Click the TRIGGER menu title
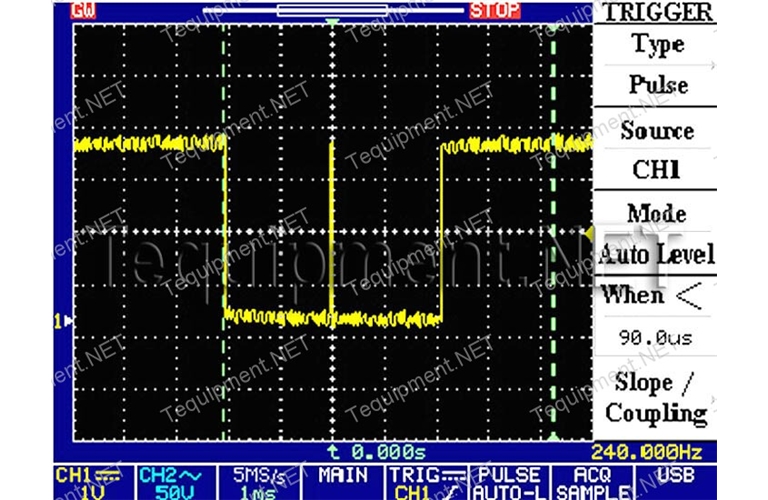Image resolution: width=768 pixels, height=500 pixels. [656, 12]
